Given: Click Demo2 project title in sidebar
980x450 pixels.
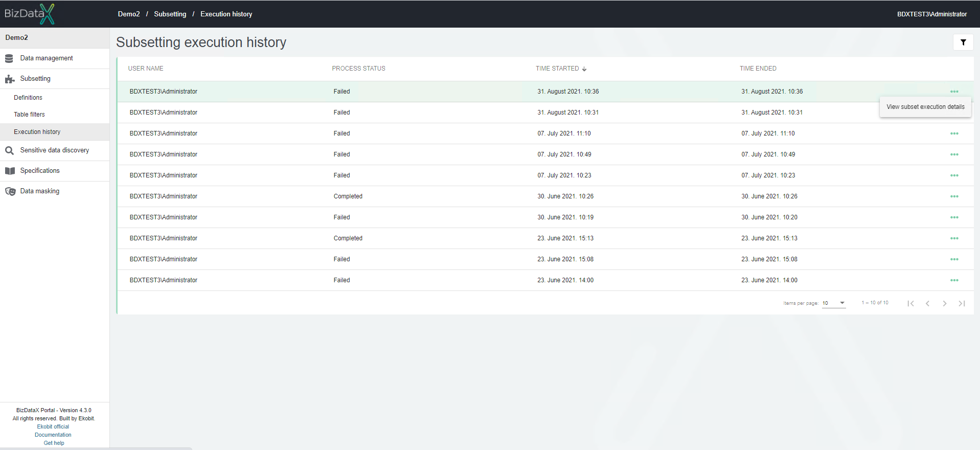Looking at the screenshot, I should tap(17, 38).
